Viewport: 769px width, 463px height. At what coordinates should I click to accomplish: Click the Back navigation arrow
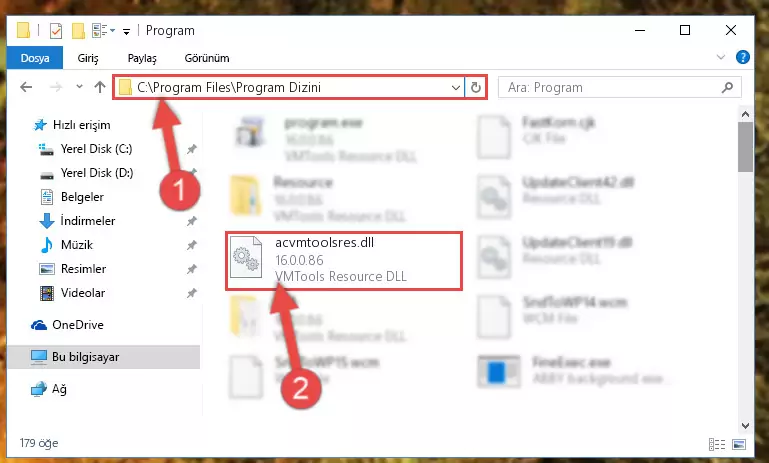(x=26, y=87)
